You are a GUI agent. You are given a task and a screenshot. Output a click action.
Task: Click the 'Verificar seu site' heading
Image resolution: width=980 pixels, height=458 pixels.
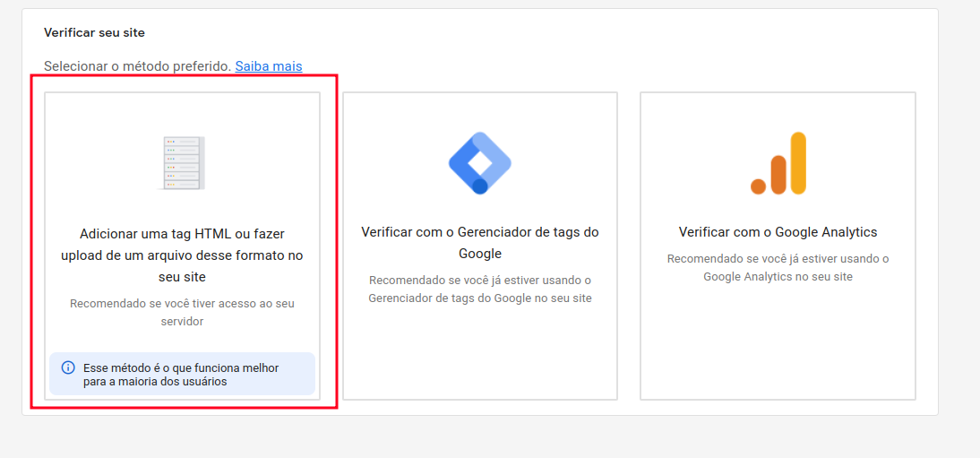(94, 32)
